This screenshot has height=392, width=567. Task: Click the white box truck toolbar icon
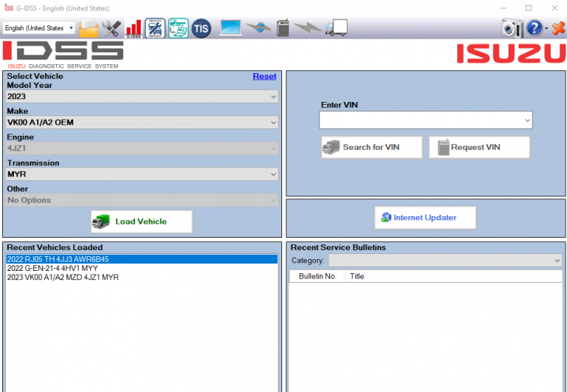pyautogui.click(x=337, y=28)
